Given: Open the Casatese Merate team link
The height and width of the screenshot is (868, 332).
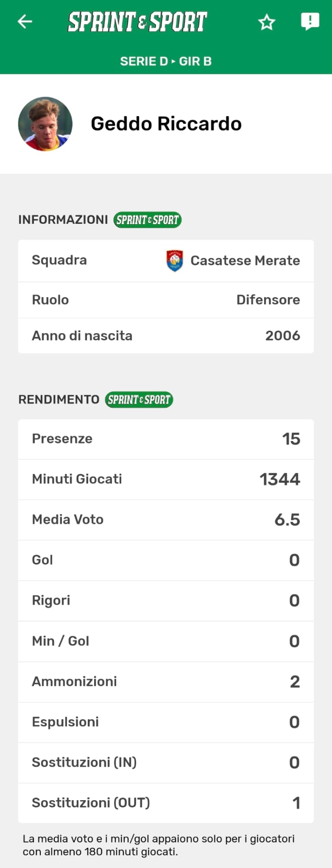Looking at the screenshot, I should click(x=245, y=260).
